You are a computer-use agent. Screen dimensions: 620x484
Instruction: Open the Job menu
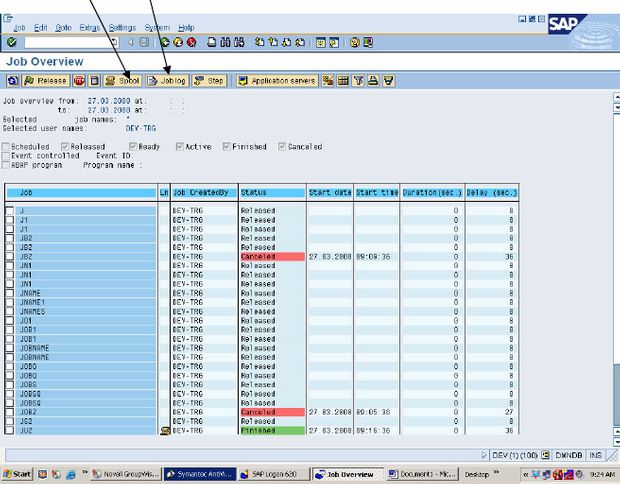pyautogui.click(x=19, y=28)
